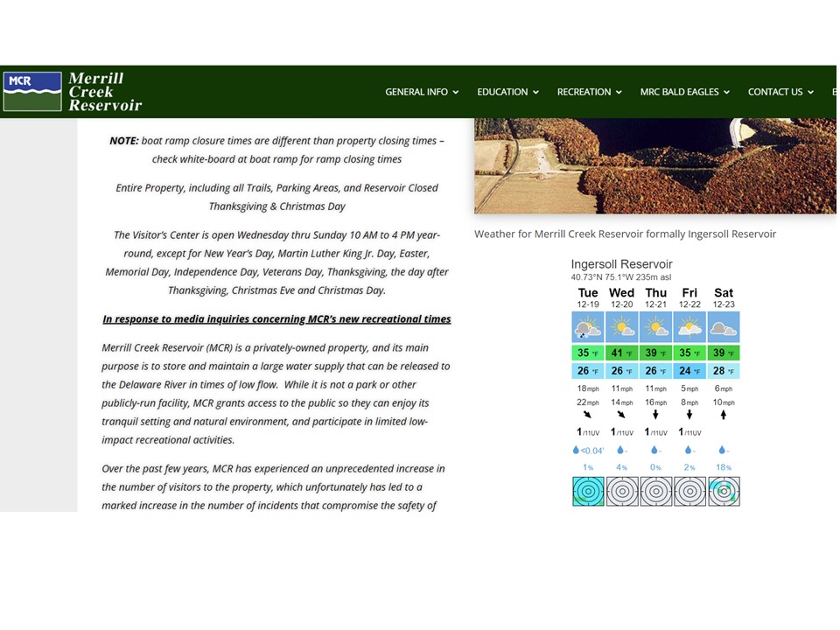
Task: Click the Wednesday raindrop precipitation icon
Action: point(619,450)
